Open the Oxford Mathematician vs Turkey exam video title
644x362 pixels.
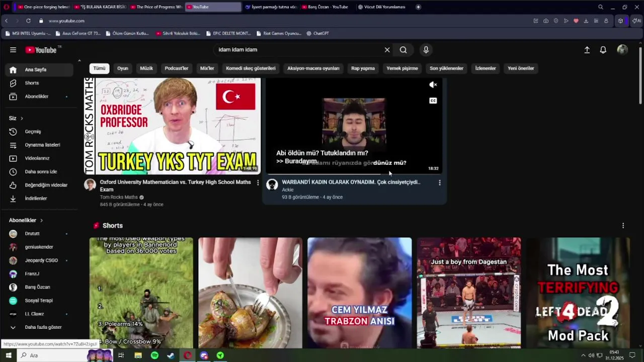[175, 186]
